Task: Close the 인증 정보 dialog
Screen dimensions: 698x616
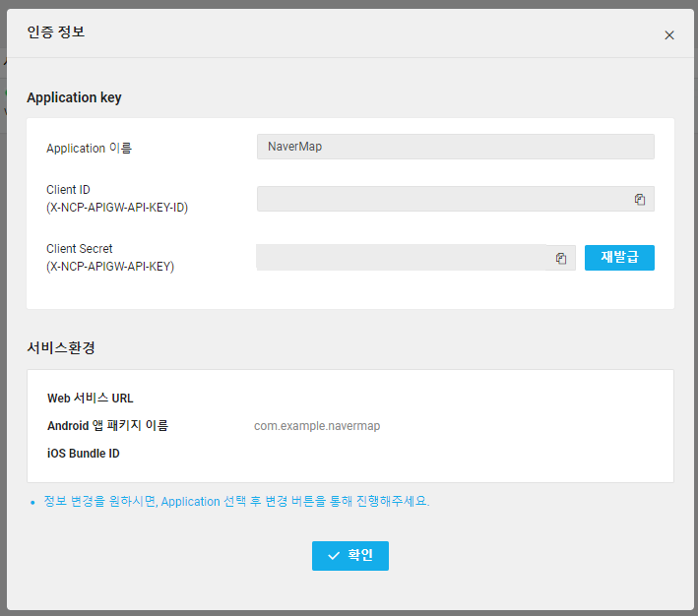Action: [669, 35]
